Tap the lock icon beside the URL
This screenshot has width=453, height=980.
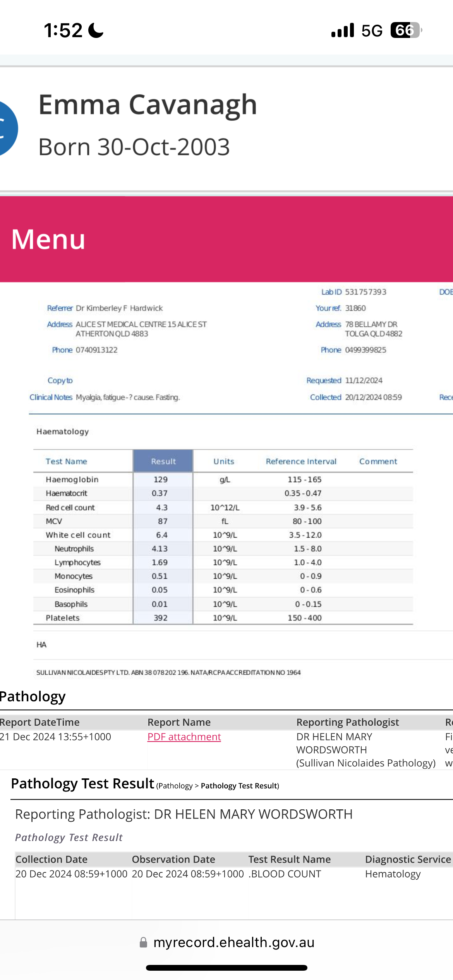point(143,942)
